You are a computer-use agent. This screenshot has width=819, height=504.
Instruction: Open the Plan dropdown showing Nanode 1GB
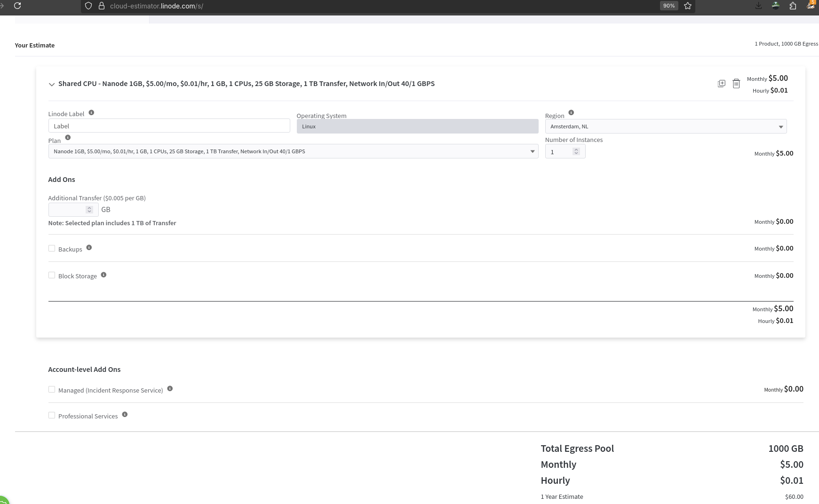pyautogui.click(x=293, y=151)
